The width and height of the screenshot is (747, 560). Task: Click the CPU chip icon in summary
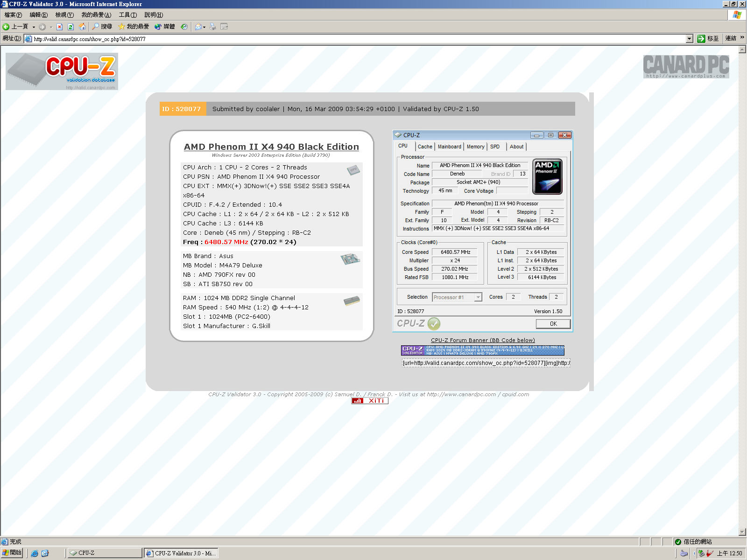click(353, 170)
